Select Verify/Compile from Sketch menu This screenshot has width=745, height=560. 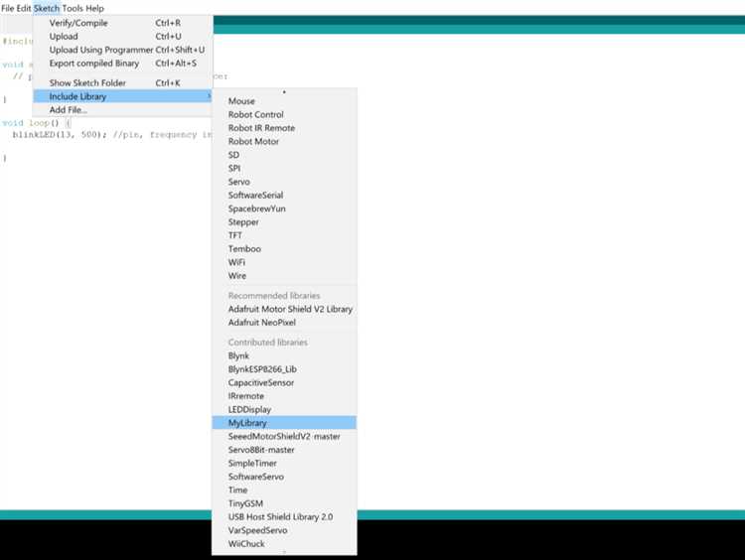coord(78,23)
